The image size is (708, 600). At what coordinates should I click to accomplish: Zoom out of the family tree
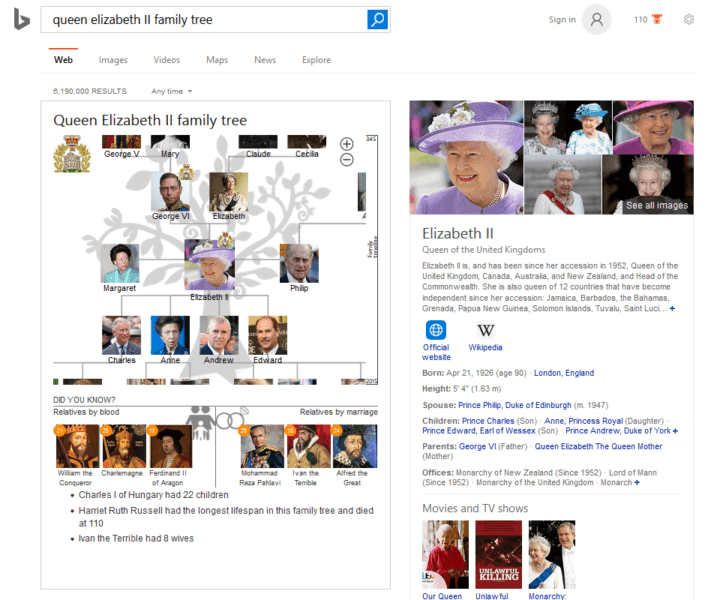tap(346, 160)
